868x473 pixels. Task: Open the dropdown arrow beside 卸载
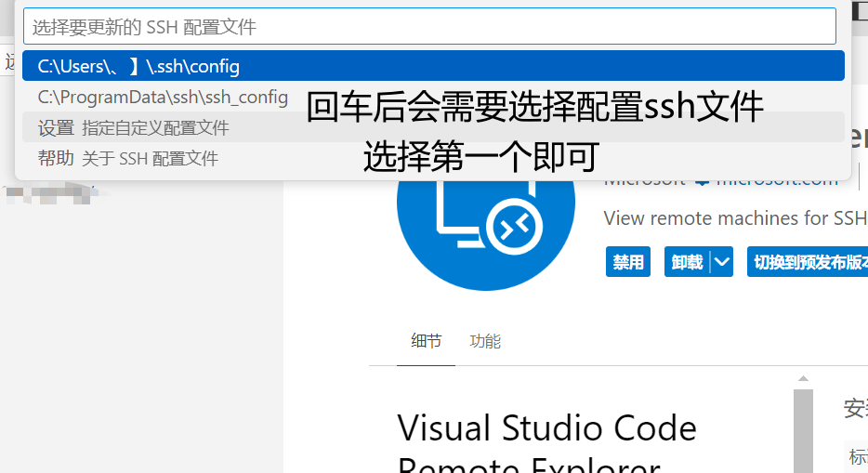[722, 262]
